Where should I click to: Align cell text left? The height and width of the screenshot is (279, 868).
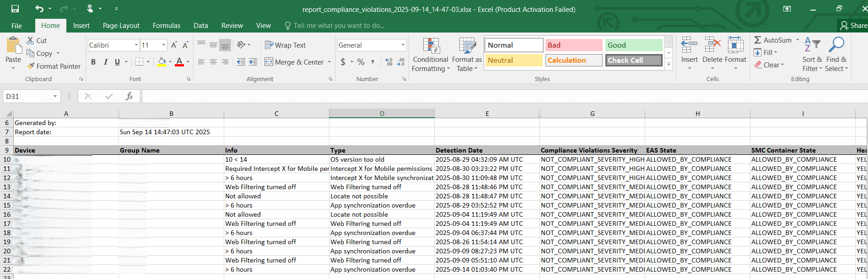click(201, 62)
